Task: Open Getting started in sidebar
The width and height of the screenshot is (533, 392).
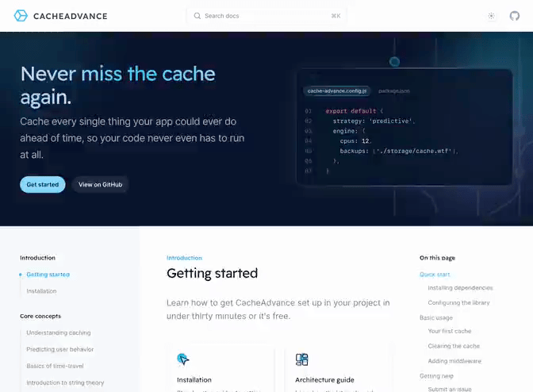Action: pos(48,275)
